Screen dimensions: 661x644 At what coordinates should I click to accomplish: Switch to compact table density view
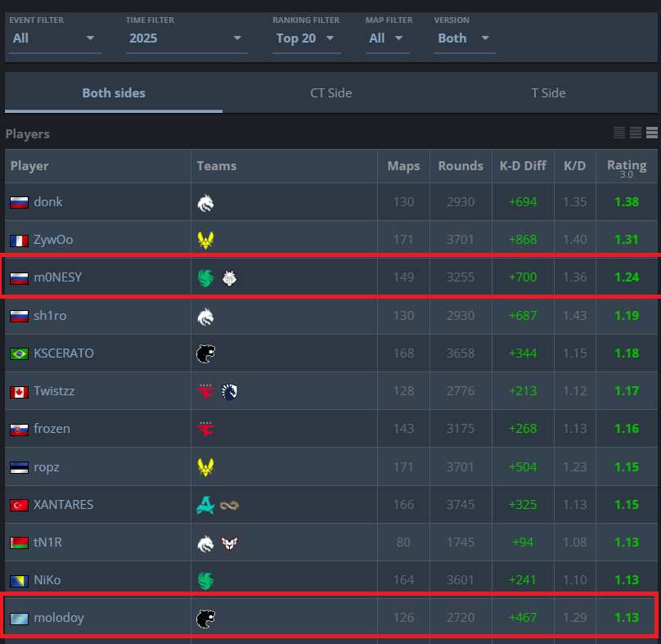(619, 133)
